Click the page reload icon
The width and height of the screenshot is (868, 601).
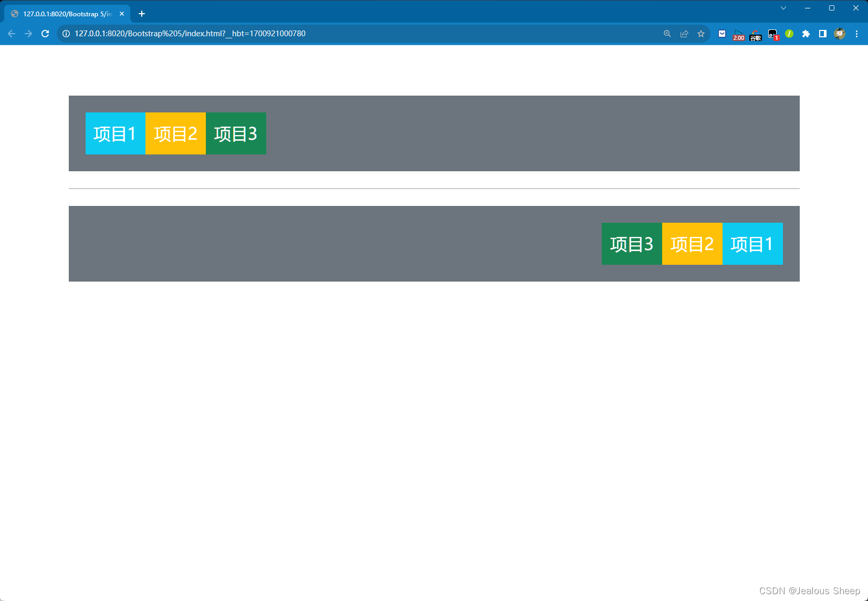pos(45,33)
